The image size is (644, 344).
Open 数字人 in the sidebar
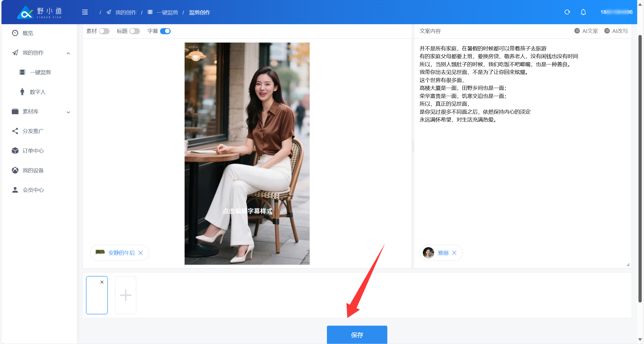37,92
